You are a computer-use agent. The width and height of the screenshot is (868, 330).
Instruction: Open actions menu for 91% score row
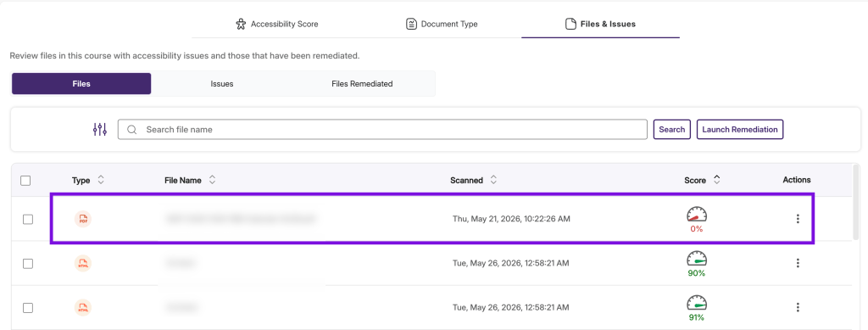pyautogui.click(x=798, y=307)
